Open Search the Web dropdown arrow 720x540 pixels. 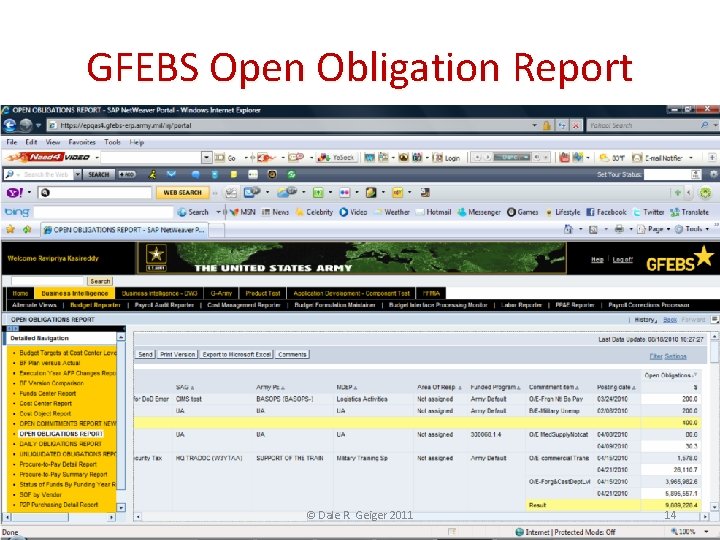78,174
